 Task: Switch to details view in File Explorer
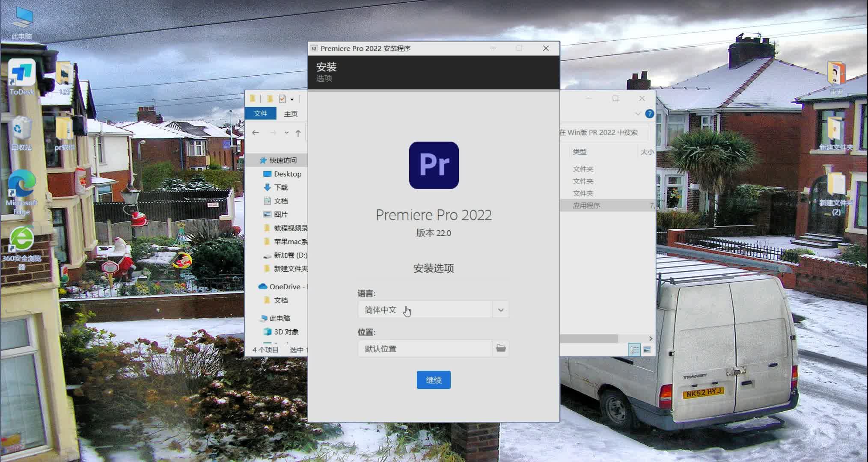(634, 350)
